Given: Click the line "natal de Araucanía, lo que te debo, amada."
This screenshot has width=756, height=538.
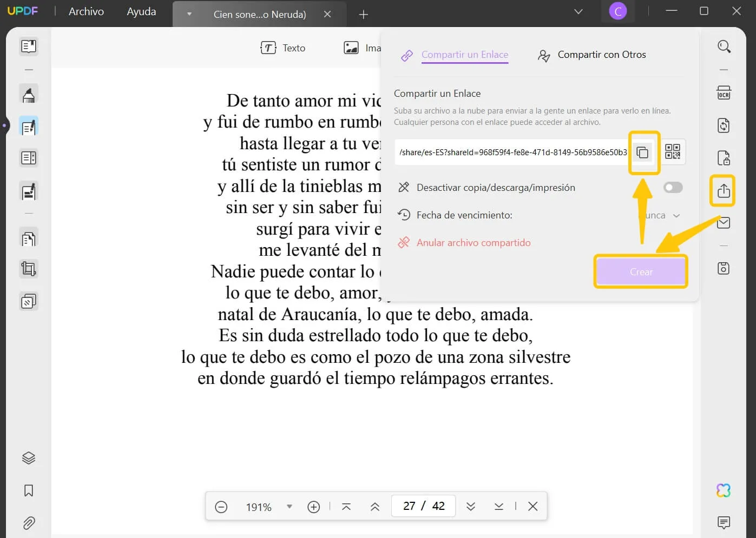Looking at the screenshot, I should [376, 314].
